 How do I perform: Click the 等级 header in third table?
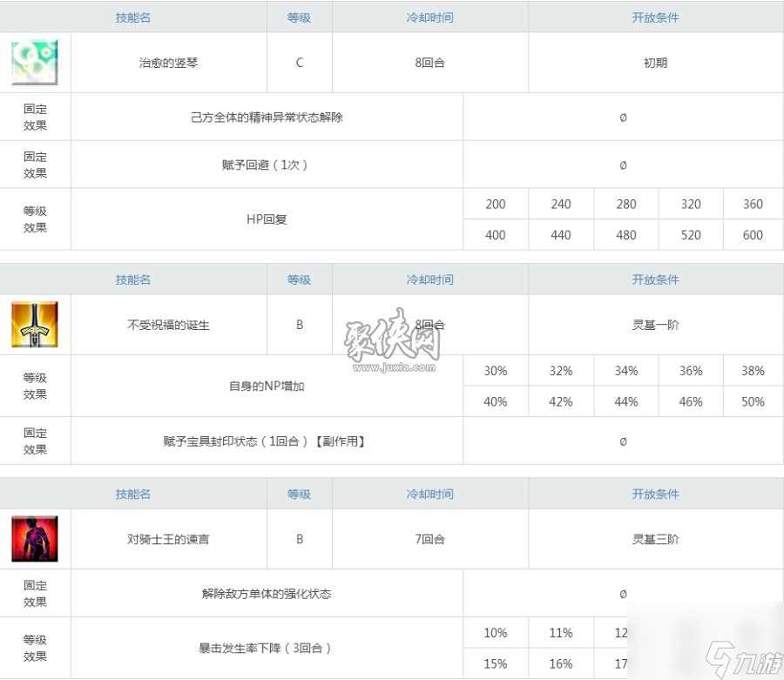coord(299,493)
